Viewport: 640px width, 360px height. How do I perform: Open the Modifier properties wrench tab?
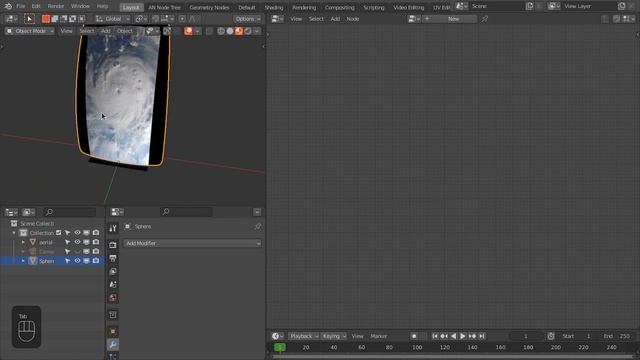pyautogui.click(x=113, y=344)
